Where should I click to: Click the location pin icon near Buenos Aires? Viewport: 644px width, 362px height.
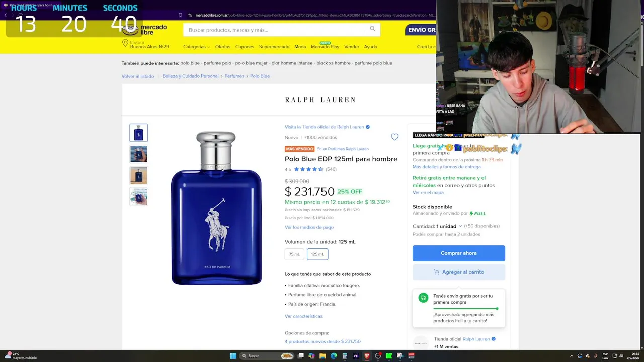pyautogui.click(x=125, y=43)
